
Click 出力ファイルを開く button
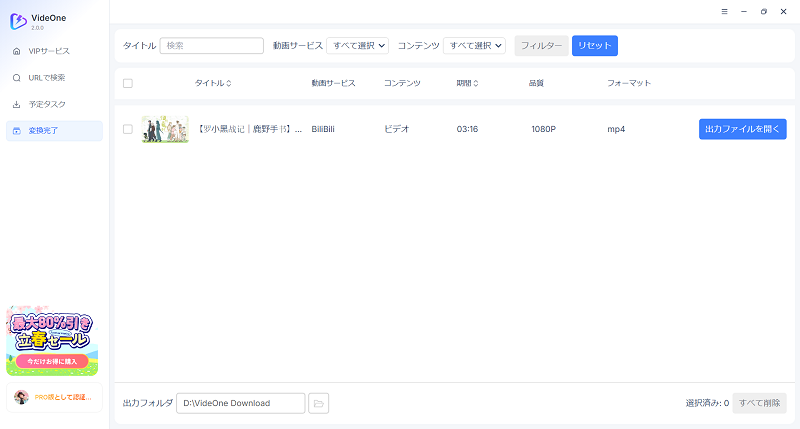[743, 129]
